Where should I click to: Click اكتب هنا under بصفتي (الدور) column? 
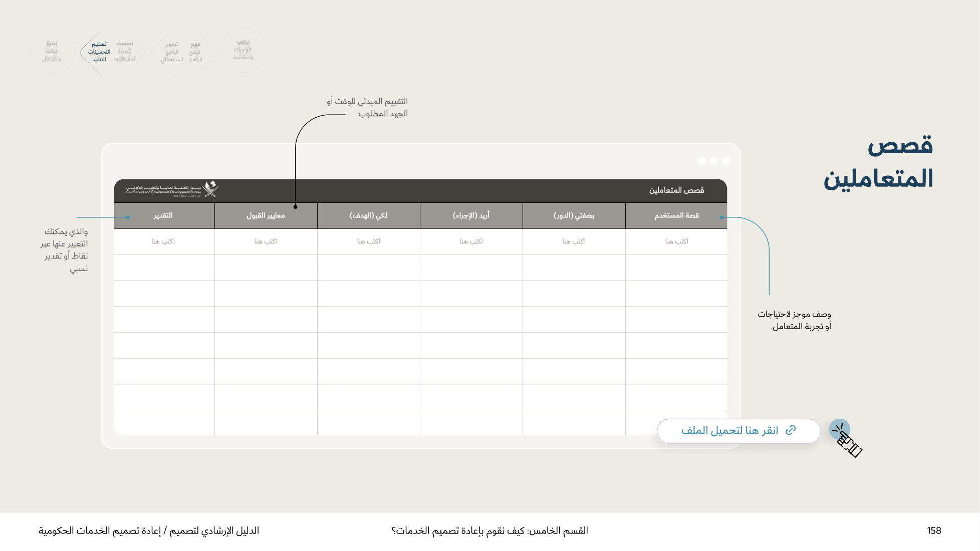point(574,241)
